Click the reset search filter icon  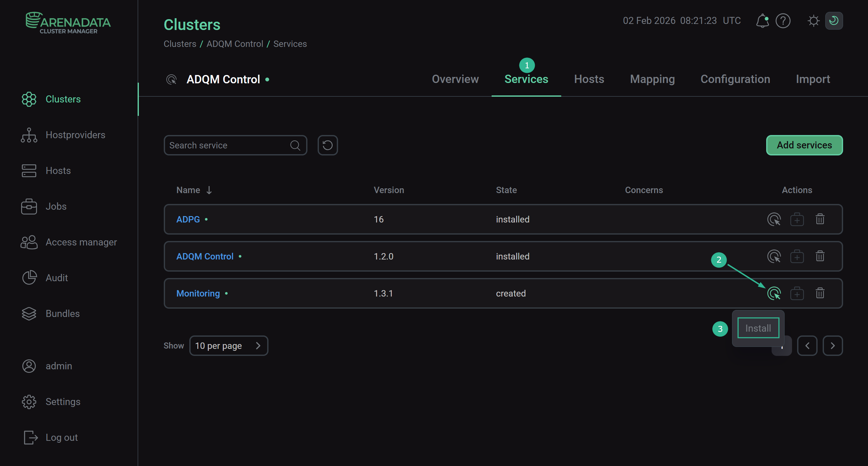328,145
